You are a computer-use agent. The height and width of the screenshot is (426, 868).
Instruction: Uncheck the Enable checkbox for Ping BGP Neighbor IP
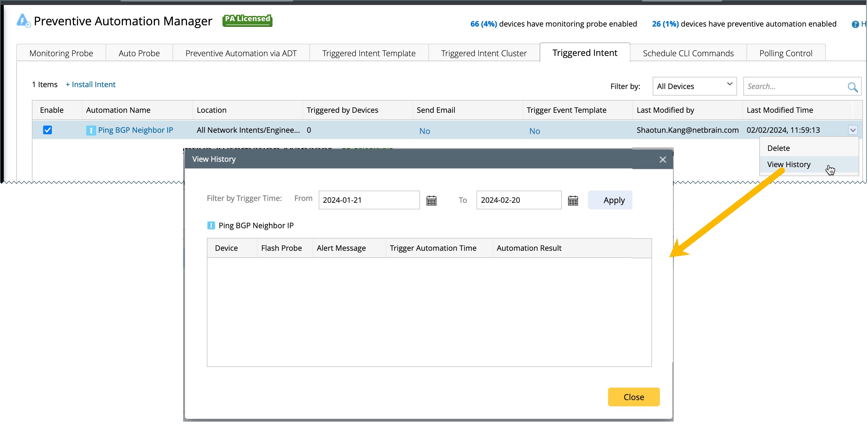click(x=47, y=130)
